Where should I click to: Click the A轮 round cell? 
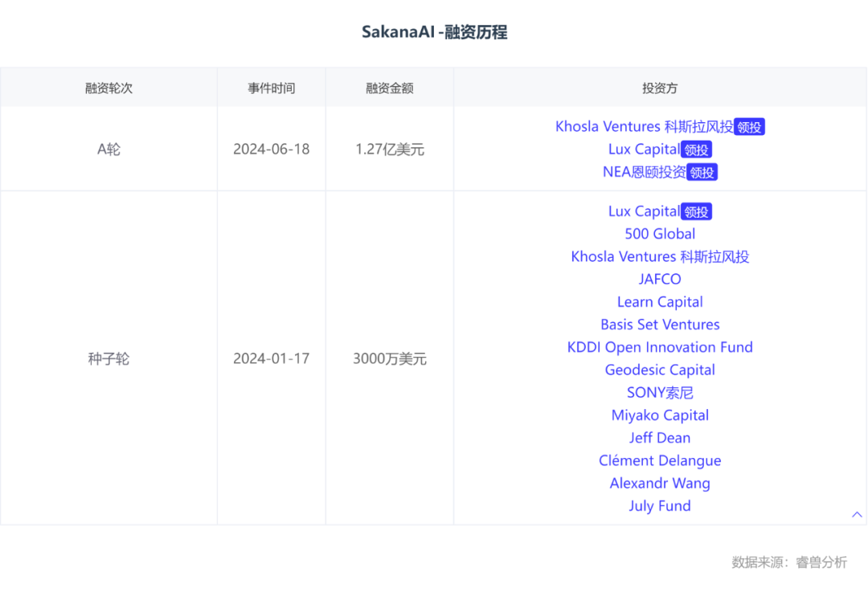108,149
